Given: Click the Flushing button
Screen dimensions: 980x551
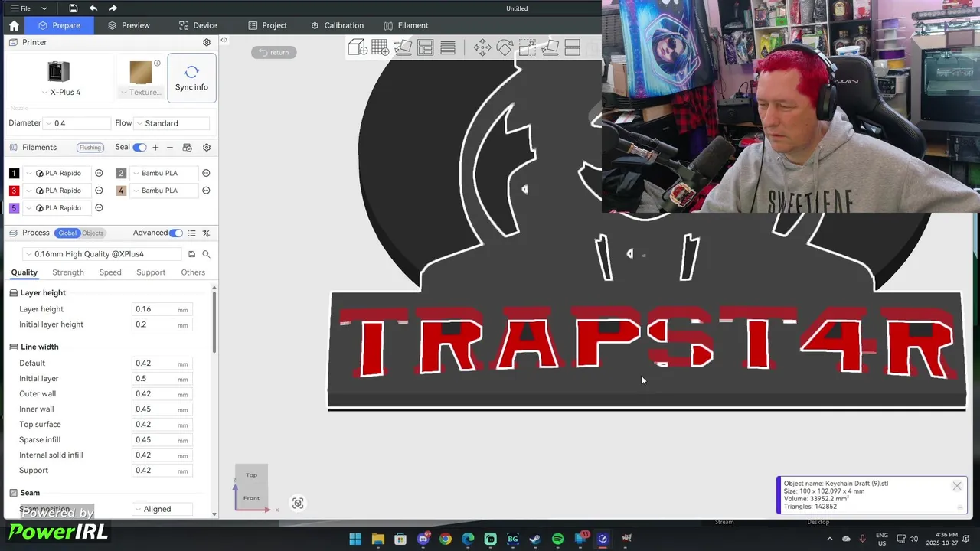Looking at the screenshot, I should 90,148.
